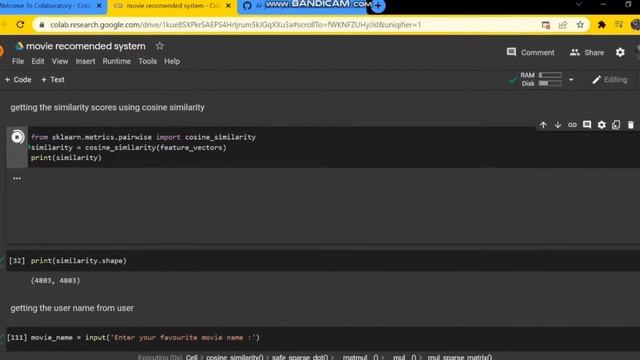Viewport: 640px width, 360px height.
Task: Run cell 32 via its bracket
Action: pyautogui.click(x=17, y=261)
